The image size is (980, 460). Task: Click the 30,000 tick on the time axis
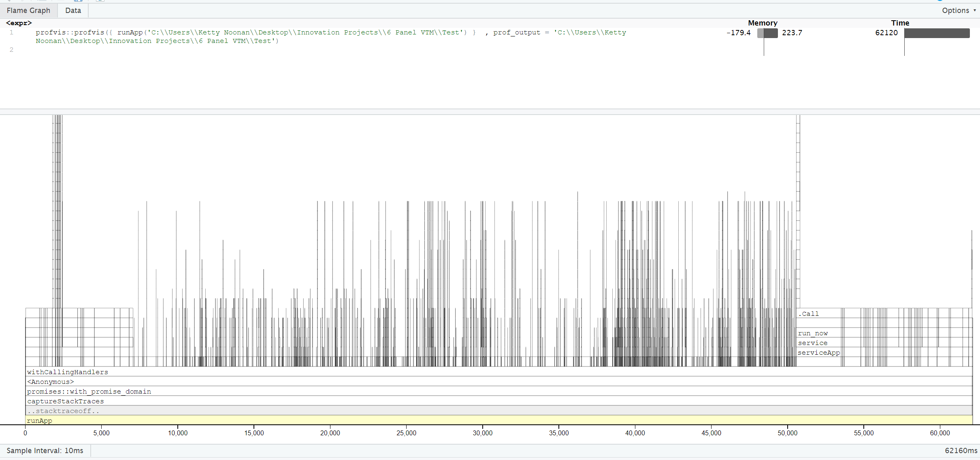pyautogui.click(x=483, y=433)
